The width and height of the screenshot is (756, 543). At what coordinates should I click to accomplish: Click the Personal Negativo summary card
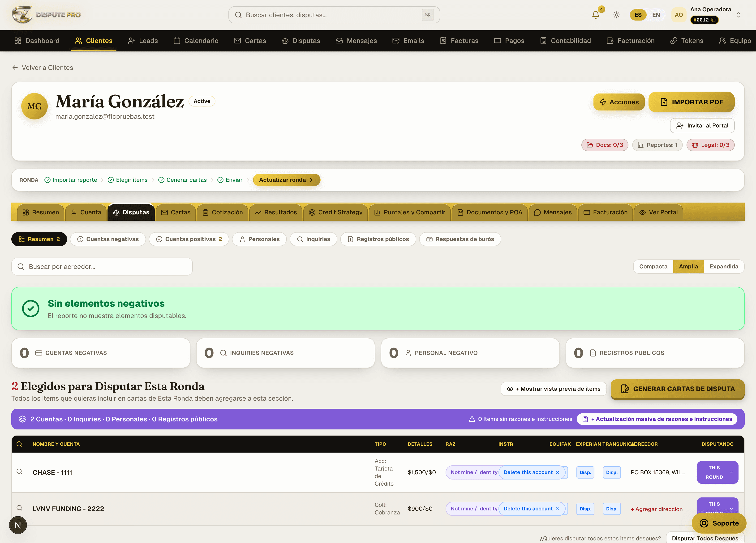click(x=470, y=353)
